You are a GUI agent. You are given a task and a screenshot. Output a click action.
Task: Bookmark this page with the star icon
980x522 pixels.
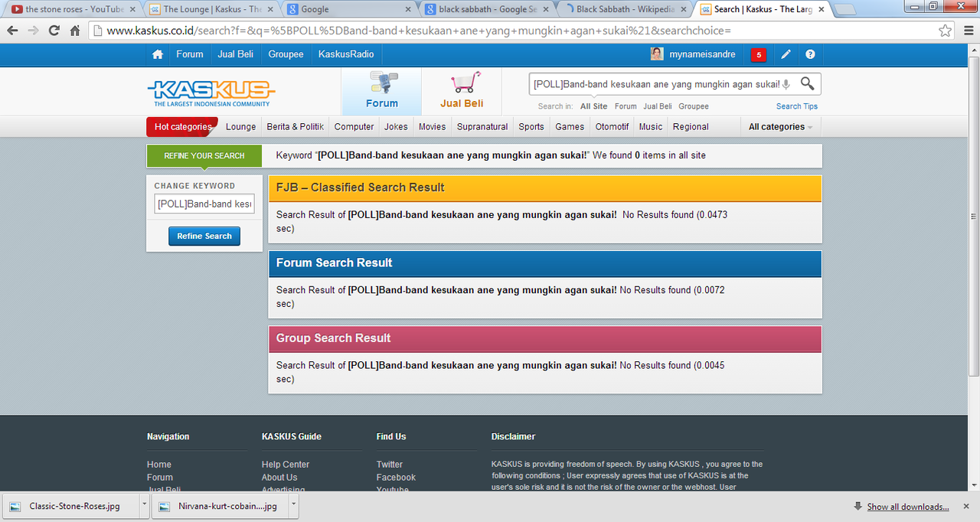[946, 31]
